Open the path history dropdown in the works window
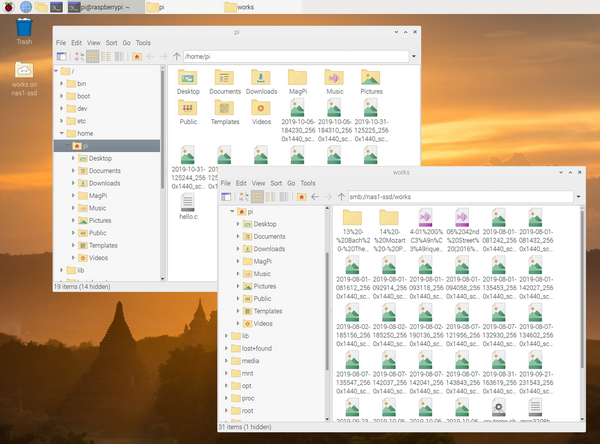The image size is (600, 444). click(x=577, y=197)
